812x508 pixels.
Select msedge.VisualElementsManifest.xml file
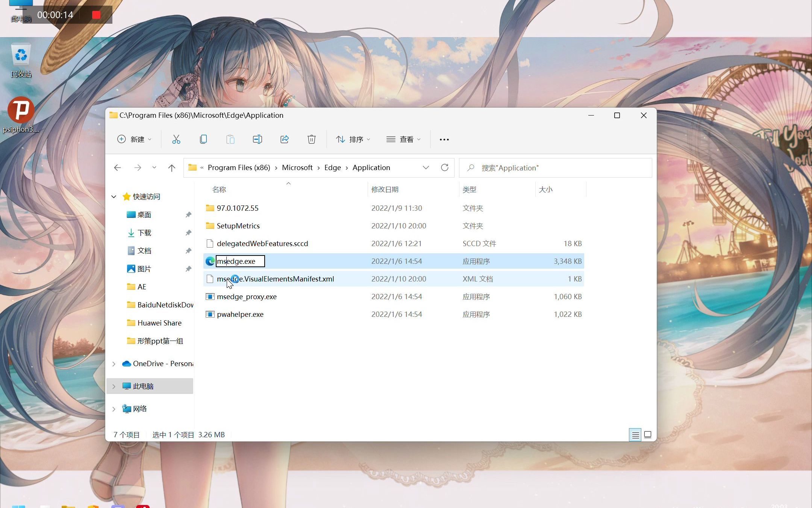(x=275, y=279)
